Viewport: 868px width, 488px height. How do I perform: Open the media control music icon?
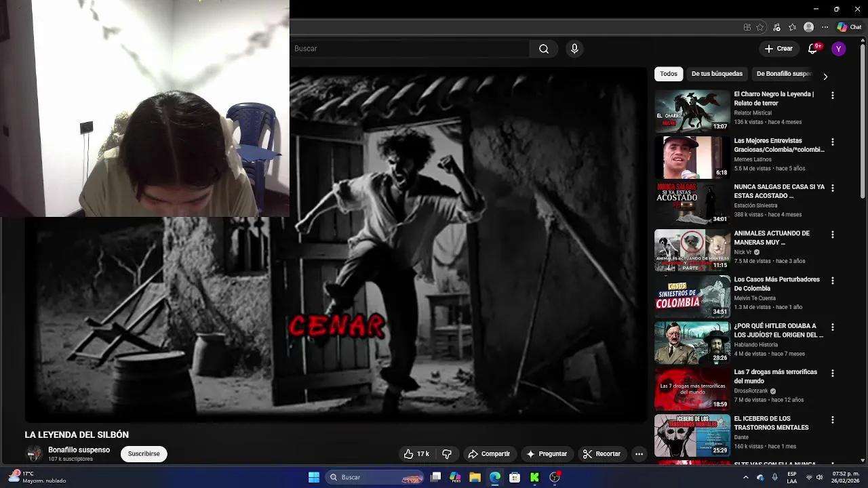coord(776,27)
